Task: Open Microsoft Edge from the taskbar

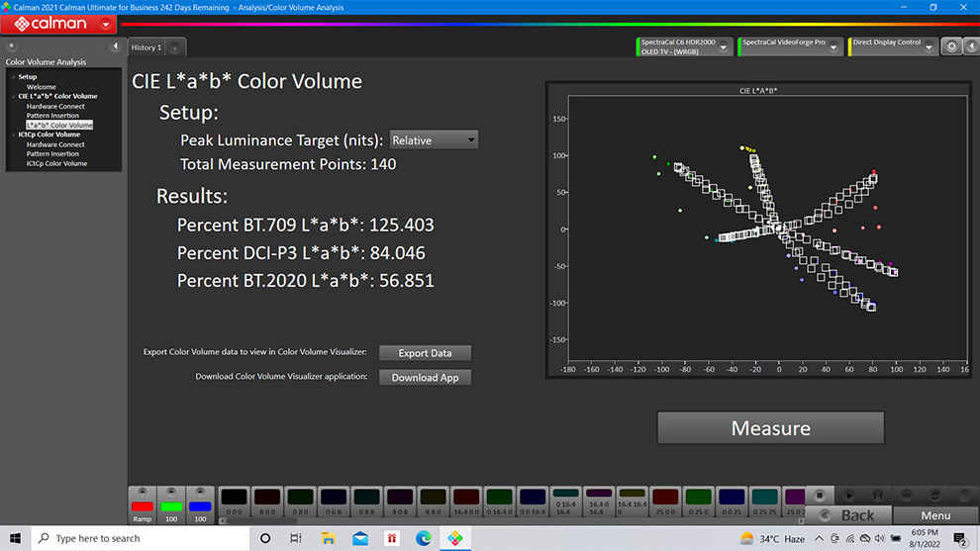Action: pyautogui.click(x=423, y=538)
